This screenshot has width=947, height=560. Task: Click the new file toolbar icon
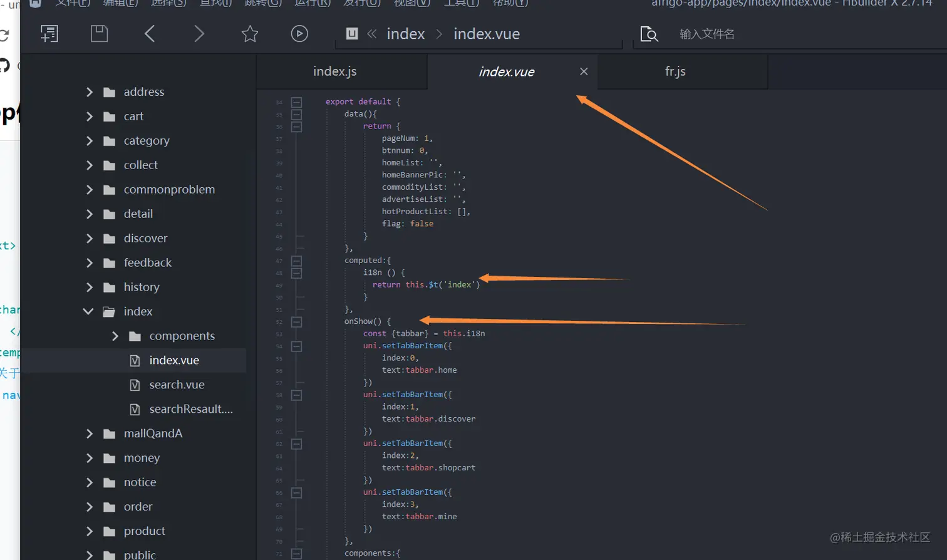pos(49,34)
